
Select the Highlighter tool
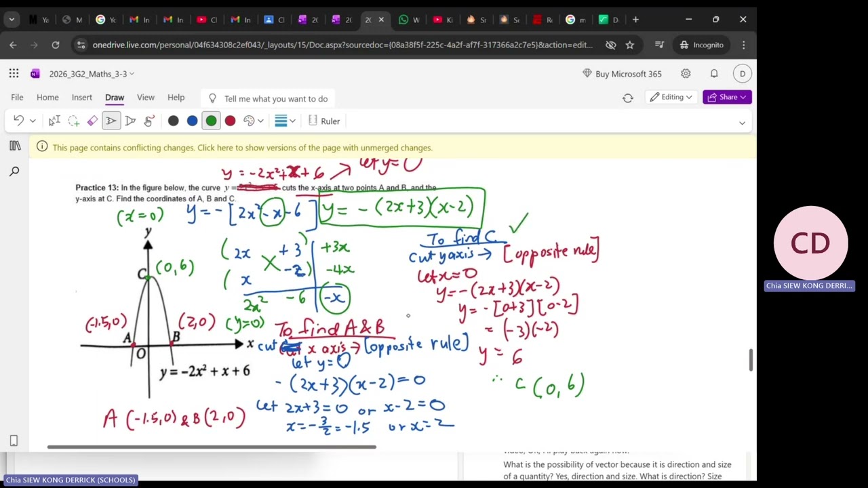pyautogui.click(x=130, y=121)
